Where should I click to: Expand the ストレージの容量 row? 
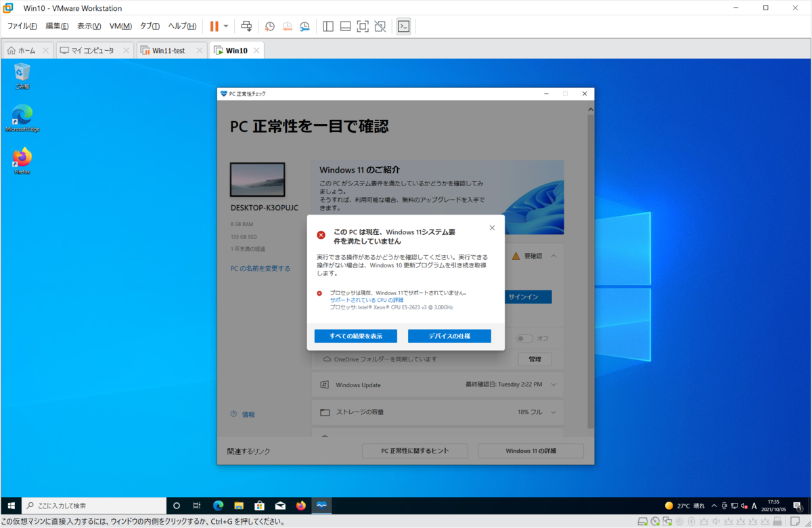[437, 412]
